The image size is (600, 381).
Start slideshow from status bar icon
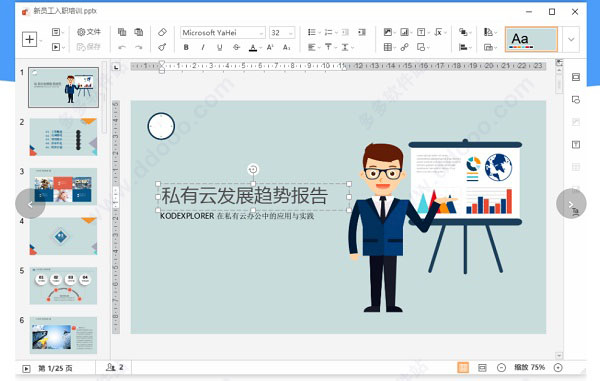pyautogui.click(x=26, y=369)
